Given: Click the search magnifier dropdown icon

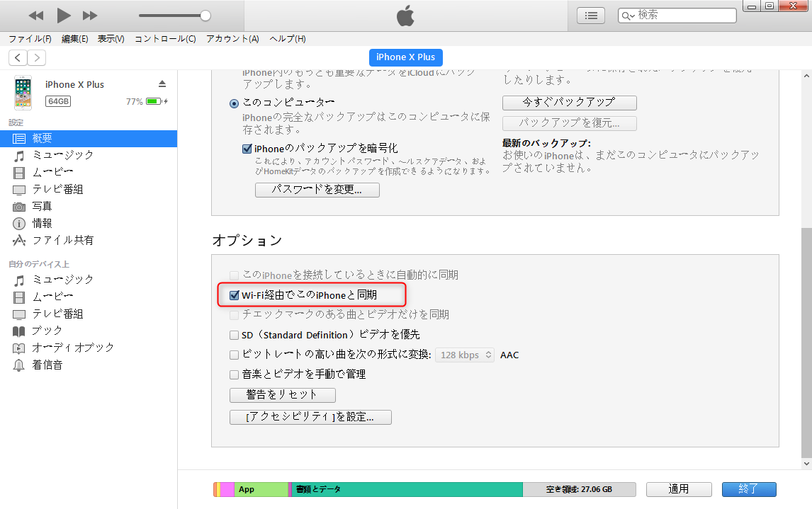Looking at the screenshot, I should [628, 16].
